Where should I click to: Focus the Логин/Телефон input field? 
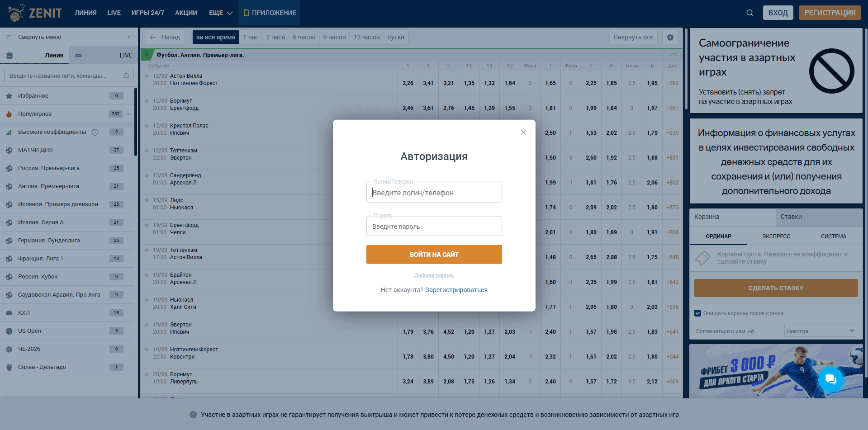(434, 193)
